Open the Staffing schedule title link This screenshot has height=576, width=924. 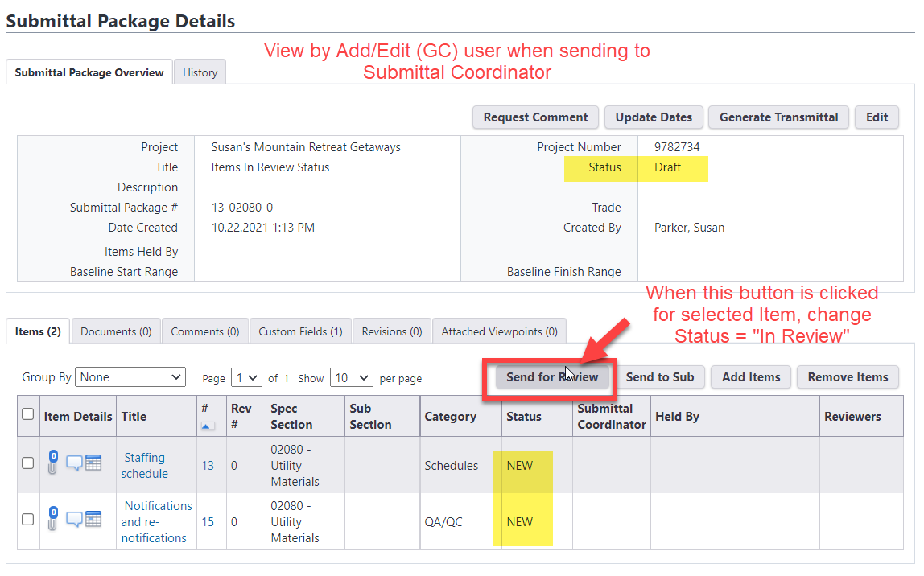click(x=144, y=465)
